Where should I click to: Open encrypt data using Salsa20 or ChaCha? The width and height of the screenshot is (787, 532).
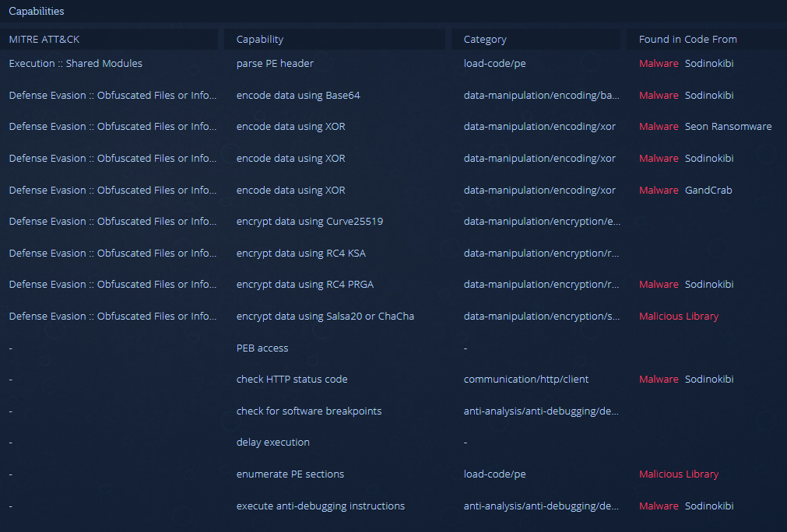click(325, 317)
